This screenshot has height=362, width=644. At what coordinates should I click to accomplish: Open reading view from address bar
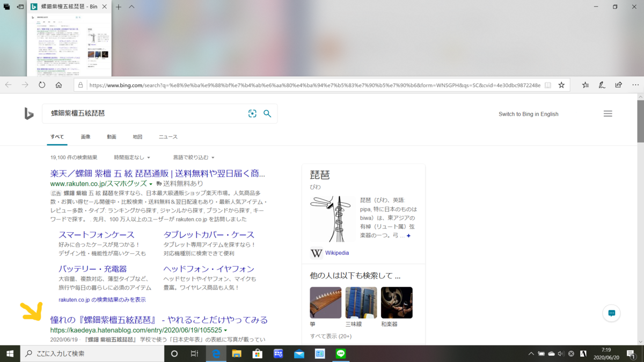[547, 85]
